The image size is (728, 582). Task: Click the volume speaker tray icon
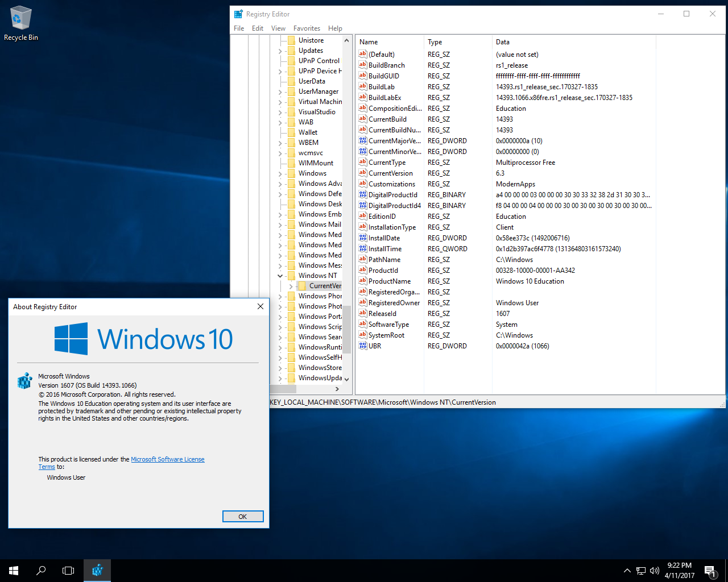pyautogui.click(x=655, y=571)
